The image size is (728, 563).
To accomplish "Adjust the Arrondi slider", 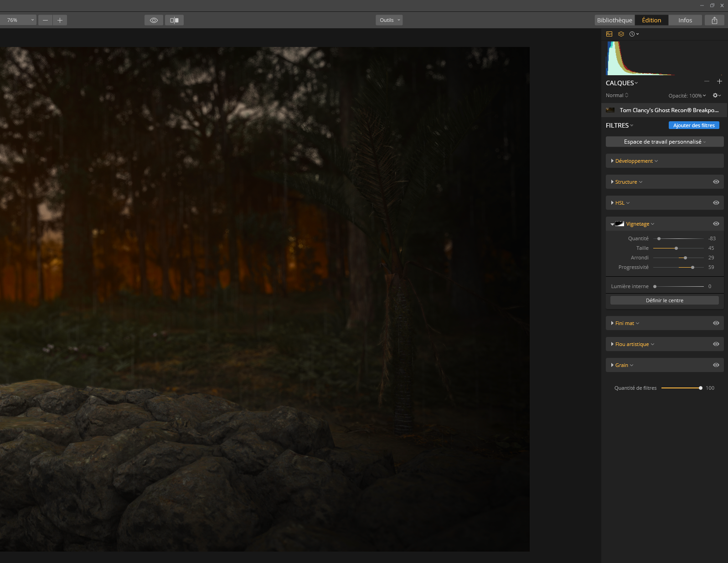I will pyautogui.click(x=678, y=258).
